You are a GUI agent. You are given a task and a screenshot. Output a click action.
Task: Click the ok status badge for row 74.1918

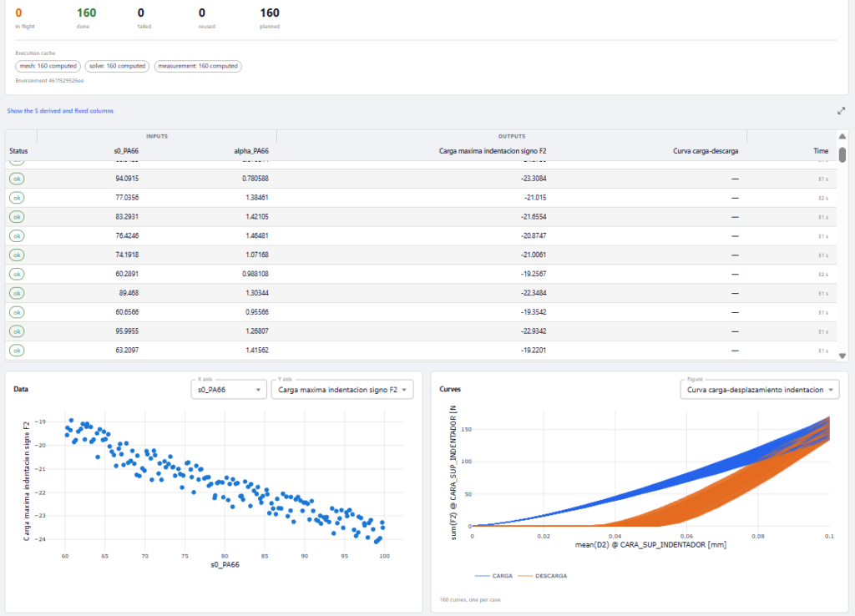click(x=17, y=255)
